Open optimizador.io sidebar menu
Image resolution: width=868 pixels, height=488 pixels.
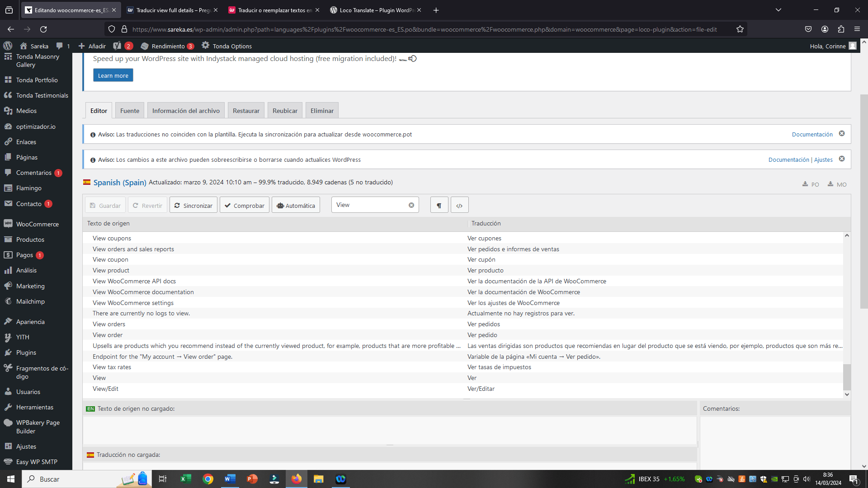click(x=36, y=127)
